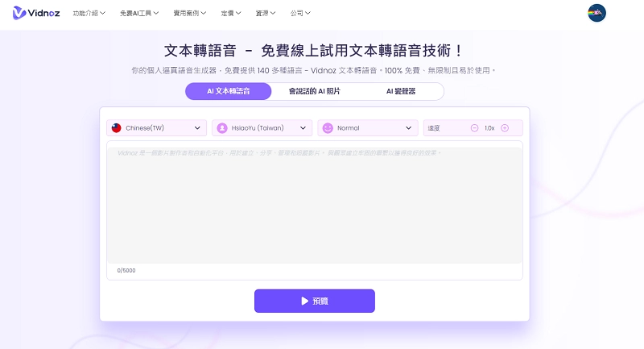Expand the HsiaoYu (Taiwan) voice dropdown
644x349 pixels.
coord(262,128)
